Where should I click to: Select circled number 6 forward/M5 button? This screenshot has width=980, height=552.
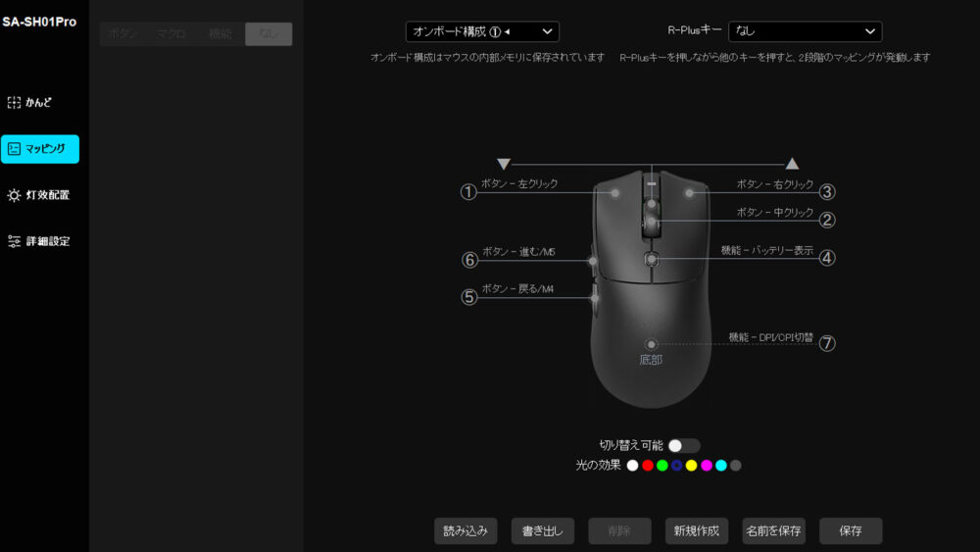[468, 260]
